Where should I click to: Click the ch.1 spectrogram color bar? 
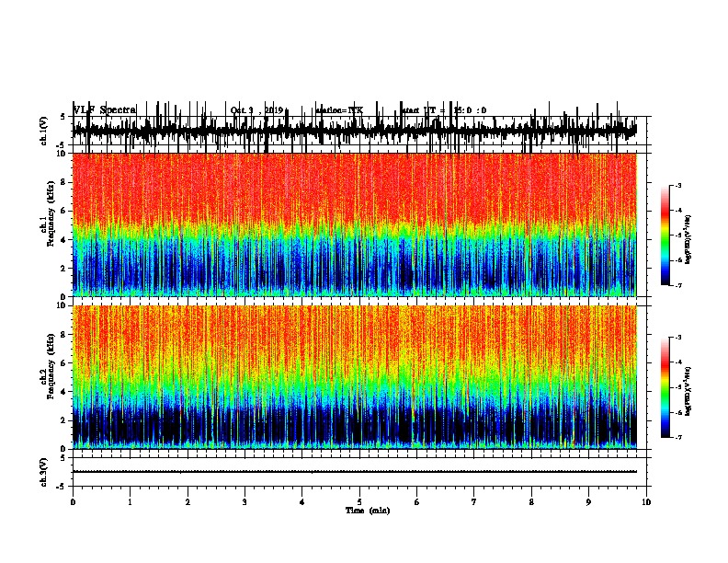(x=665, y=236)
